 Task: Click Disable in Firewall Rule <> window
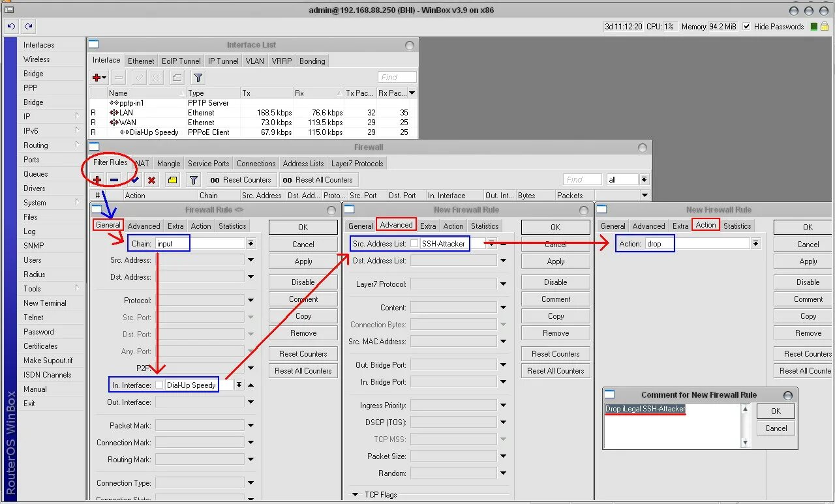pyautogui.click(x=303, y=282)
